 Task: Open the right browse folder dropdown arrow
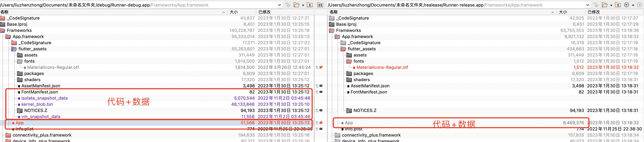point(611,5)
